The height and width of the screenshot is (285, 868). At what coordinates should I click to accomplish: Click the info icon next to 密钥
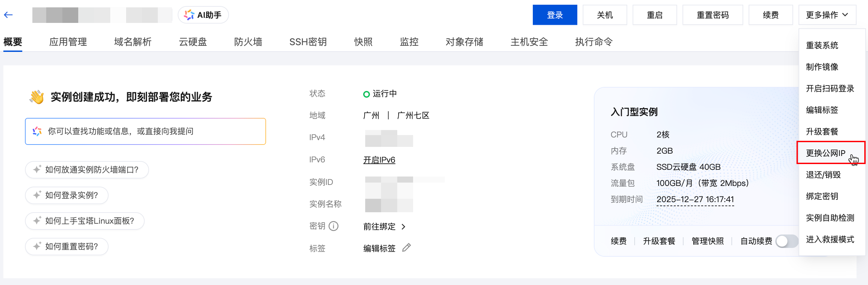pos(334,226)
